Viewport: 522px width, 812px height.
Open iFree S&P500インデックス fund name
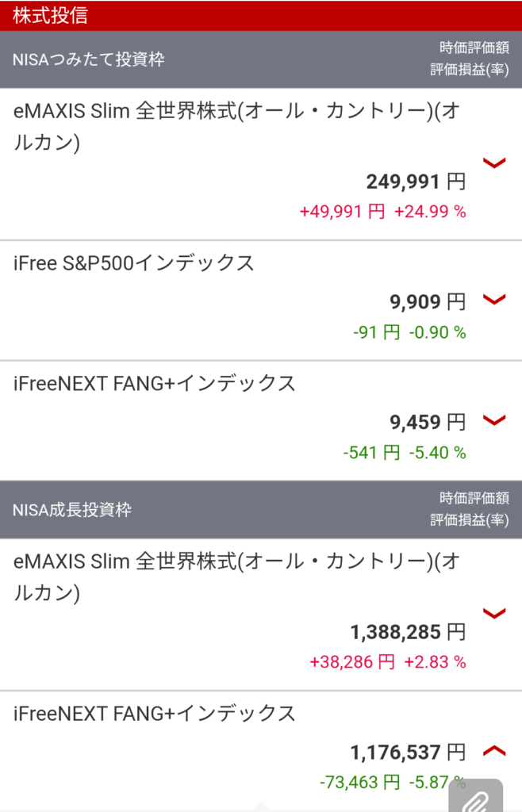(134, 263)
